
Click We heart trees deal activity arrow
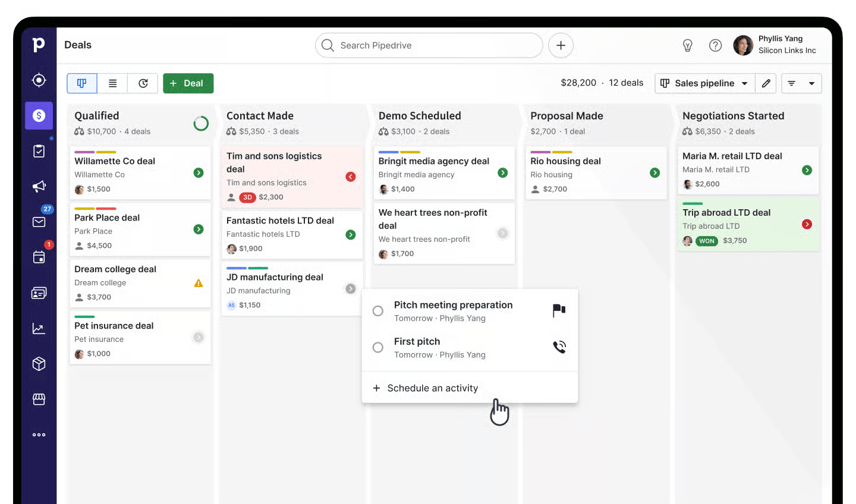click(x=503, y=233)
